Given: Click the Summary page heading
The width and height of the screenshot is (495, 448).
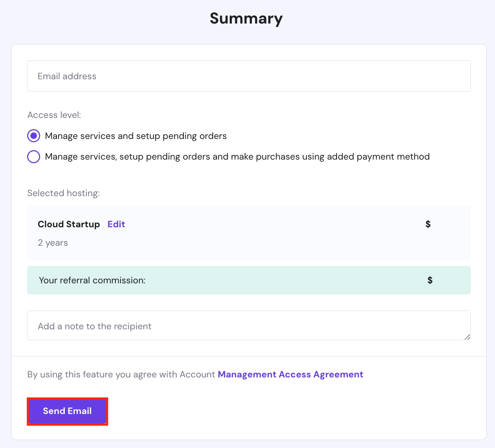Looking at the screenshot, I should 246,18.
